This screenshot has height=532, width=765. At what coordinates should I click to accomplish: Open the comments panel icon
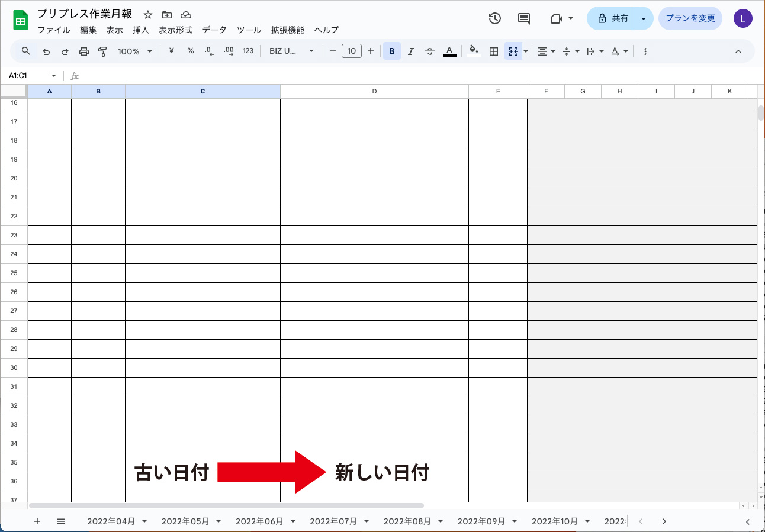click(x=524, y=18)
